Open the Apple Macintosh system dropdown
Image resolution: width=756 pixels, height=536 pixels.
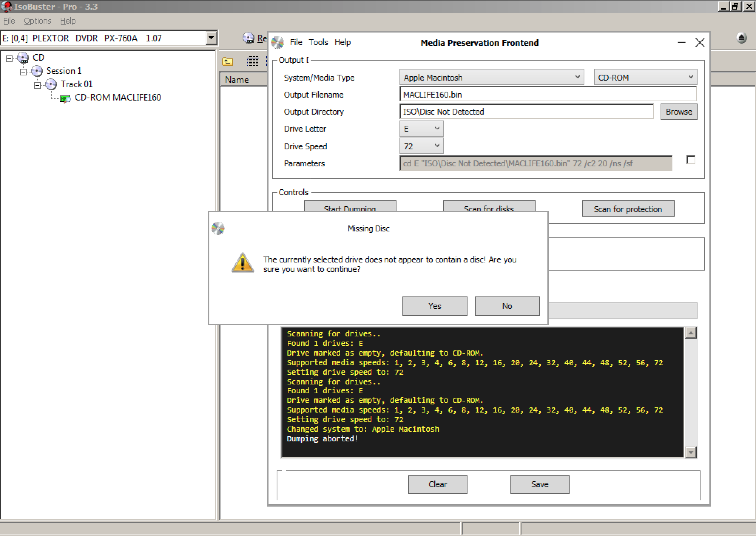point(492,77)
